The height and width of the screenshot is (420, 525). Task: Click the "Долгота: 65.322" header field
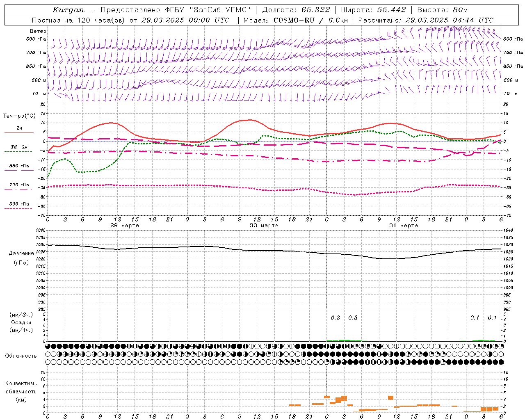coord(296,10)
